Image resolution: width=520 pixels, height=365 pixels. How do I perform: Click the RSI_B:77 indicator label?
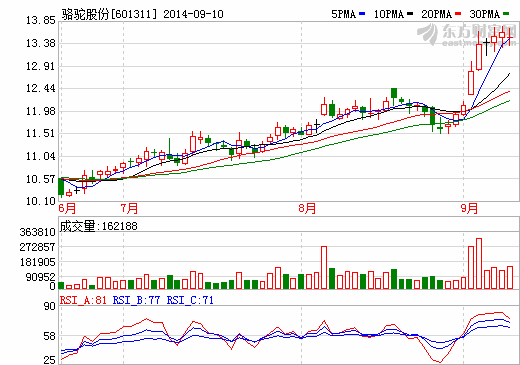click(x=136, y=300)
